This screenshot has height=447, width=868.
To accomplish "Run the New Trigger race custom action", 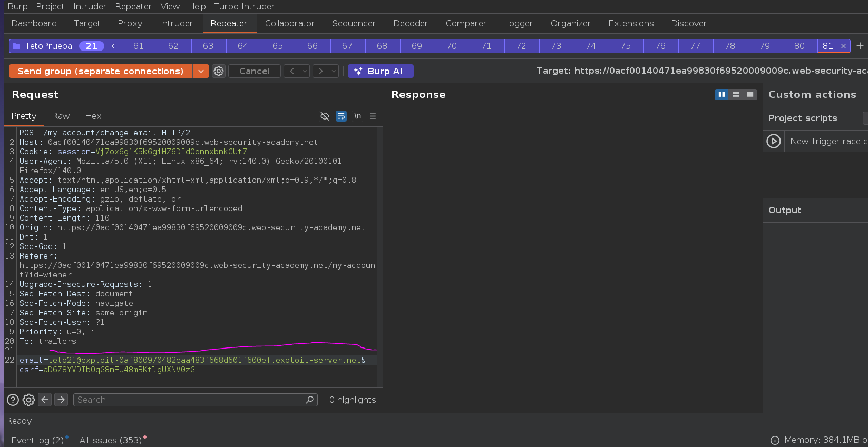I will pyautogui.click(x=773, y=141).
